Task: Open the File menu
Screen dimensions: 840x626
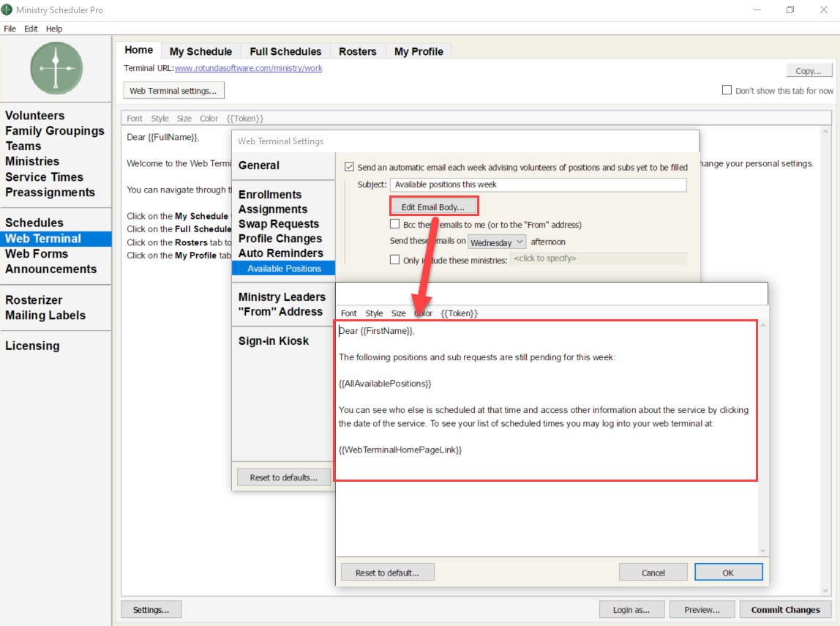Action: coord(10,29)
